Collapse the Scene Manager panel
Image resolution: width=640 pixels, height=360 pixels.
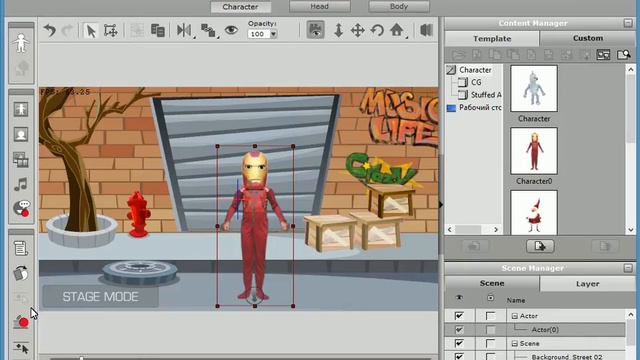(x=628, y=268)
